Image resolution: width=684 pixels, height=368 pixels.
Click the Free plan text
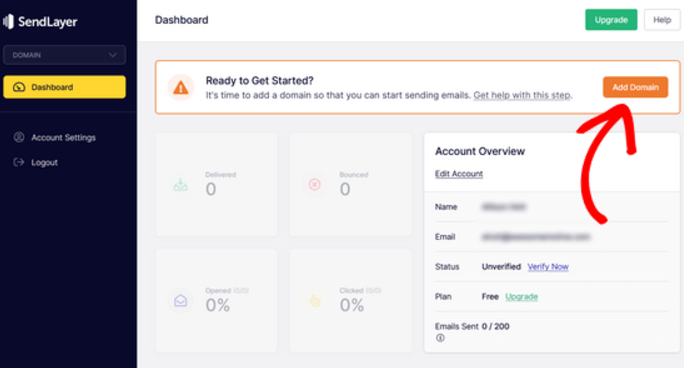click(490, 296)
